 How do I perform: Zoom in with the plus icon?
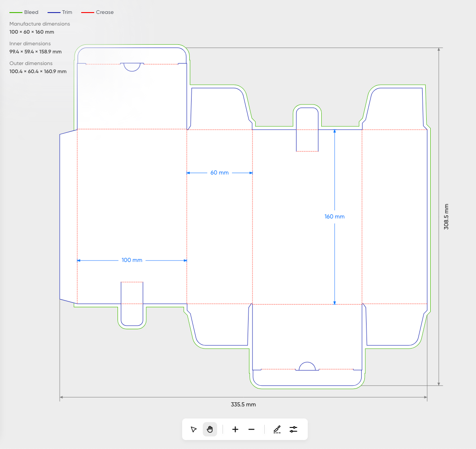pos(235,429)
